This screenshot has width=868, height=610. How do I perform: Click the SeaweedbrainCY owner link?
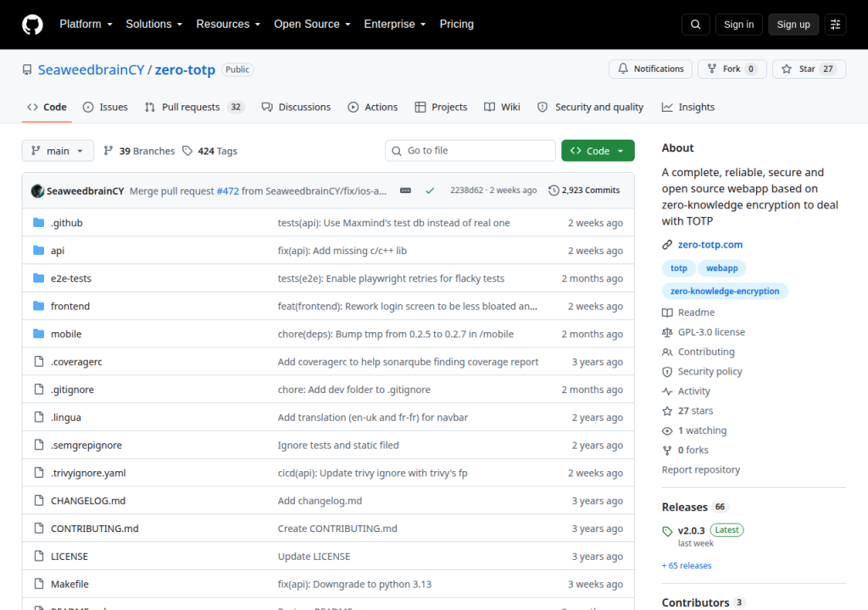point(91,69)
